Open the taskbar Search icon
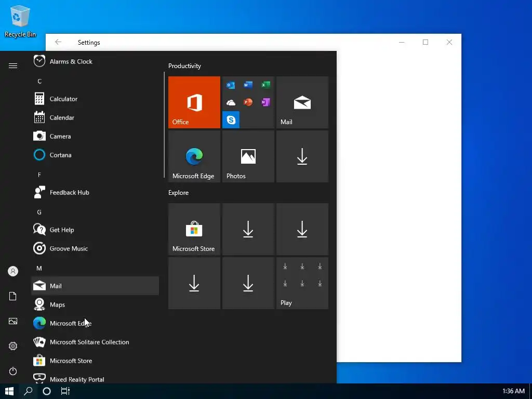 [28, 391]
